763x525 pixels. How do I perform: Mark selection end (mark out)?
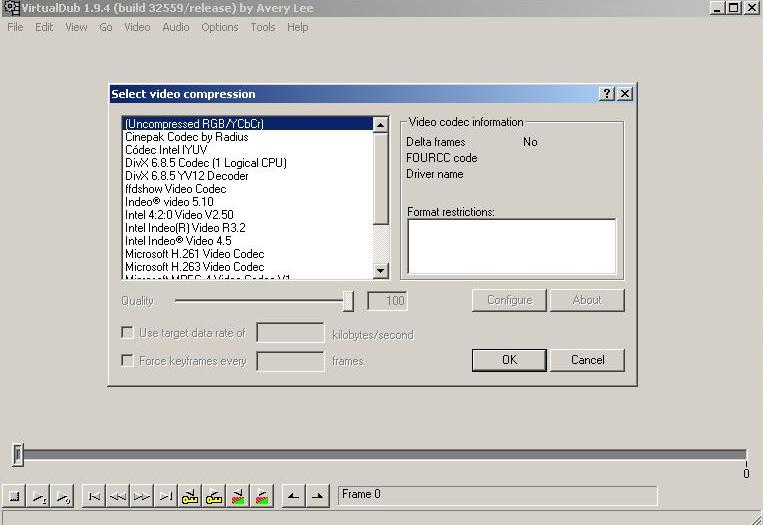click(x=317, y=496)
